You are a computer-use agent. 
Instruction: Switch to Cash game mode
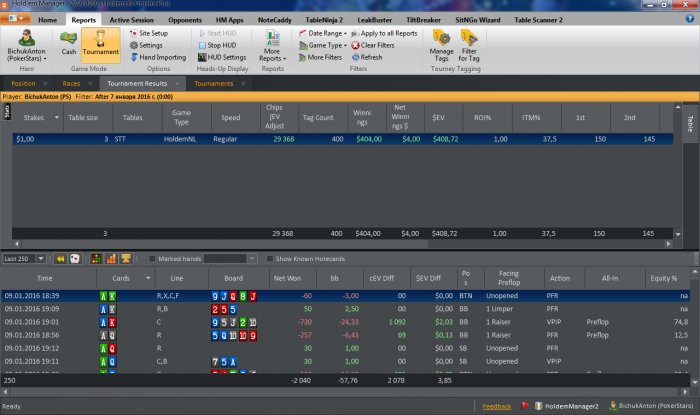68,43
